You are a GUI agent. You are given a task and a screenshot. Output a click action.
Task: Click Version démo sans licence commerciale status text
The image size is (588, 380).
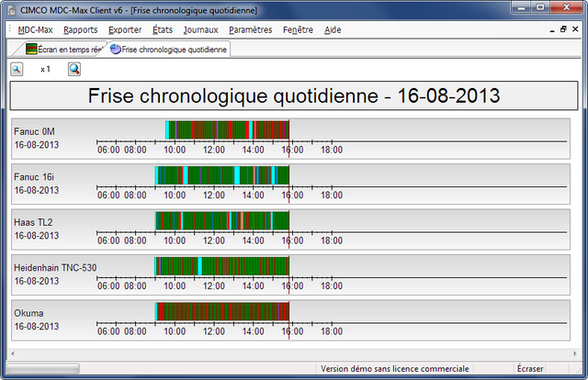tap(395, 369)
